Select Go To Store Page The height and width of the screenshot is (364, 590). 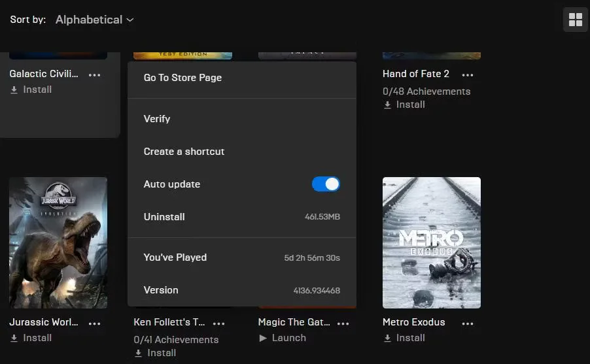click(242, 78)
